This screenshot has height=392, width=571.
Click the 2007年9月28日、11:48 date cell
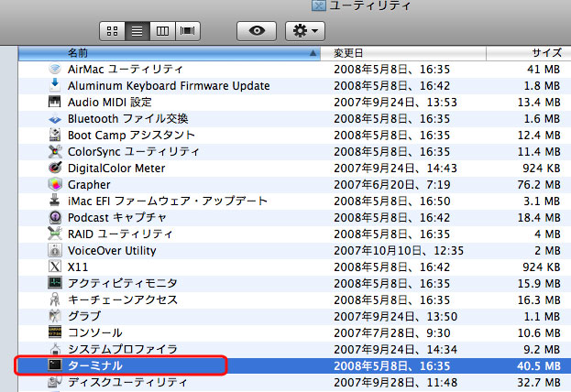tap(395, 382)
